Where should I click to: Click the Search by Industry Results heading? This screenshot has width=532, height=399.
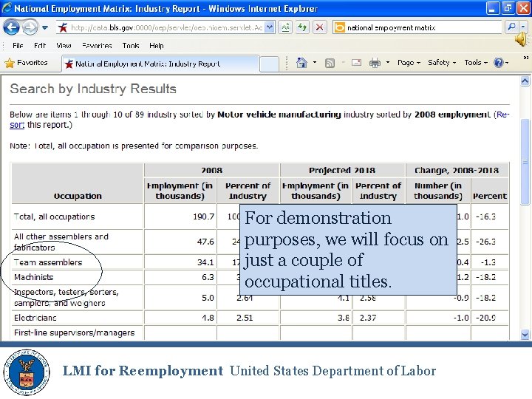point(93,89)
